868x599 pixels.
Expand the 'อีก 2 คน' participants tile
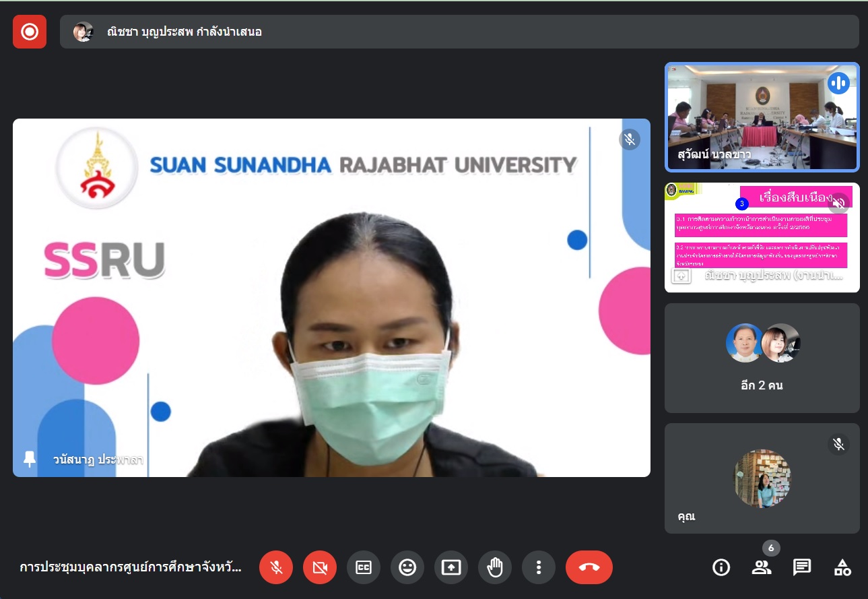pos(762,358)
